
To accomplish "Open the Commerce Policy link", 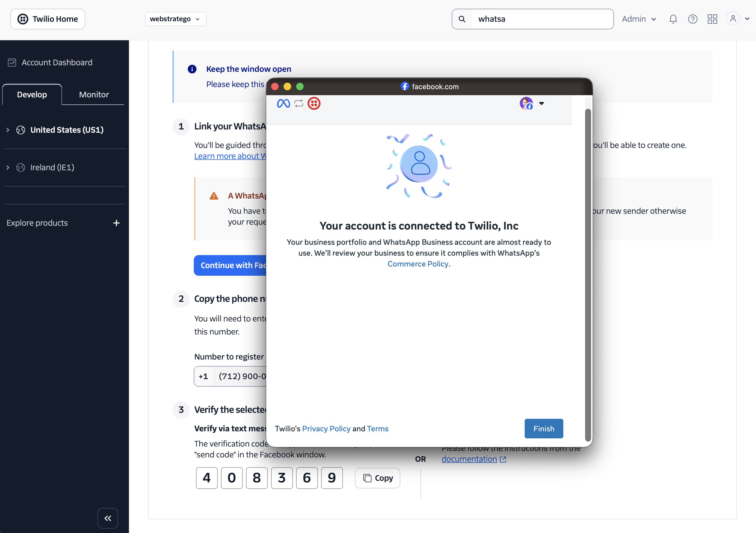I will [x=418, y=264].
